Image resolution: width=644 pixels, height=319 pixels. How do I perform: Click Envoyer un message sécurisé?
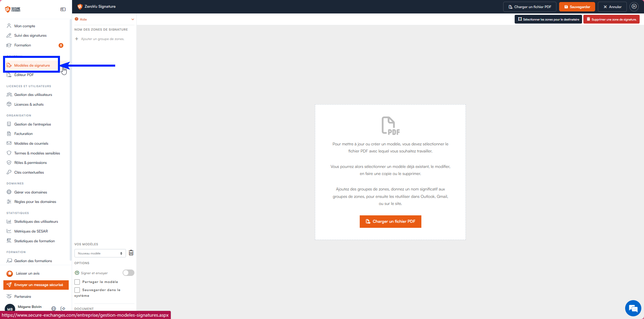click(36, 285)
